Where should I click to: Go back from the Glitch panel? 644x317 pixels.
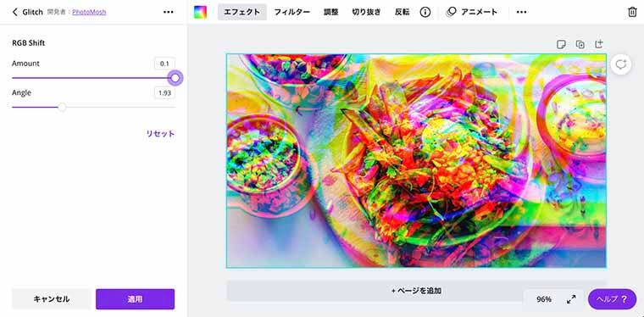coord(15,12)
